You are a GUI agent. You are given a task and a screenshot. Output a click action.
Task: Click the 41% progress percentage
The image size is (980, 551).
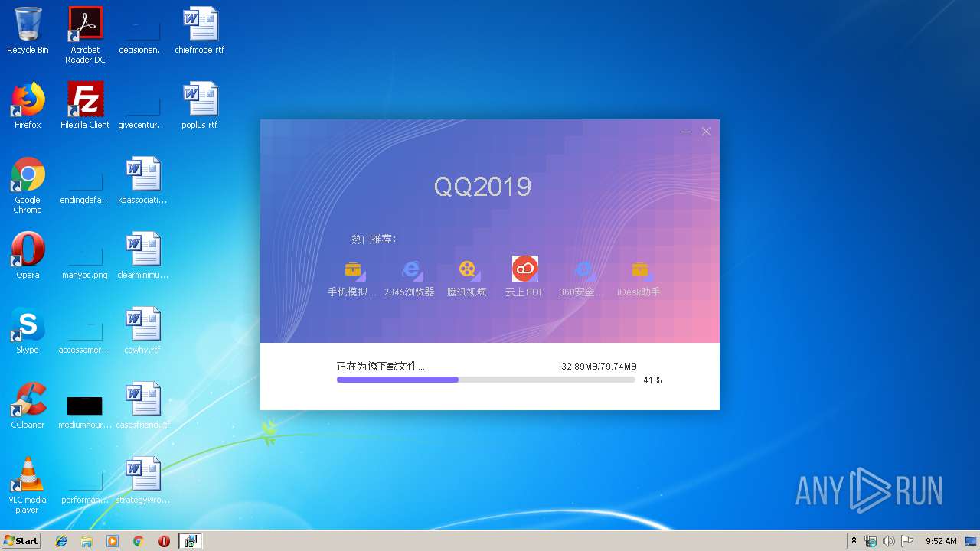click(652, 380)
